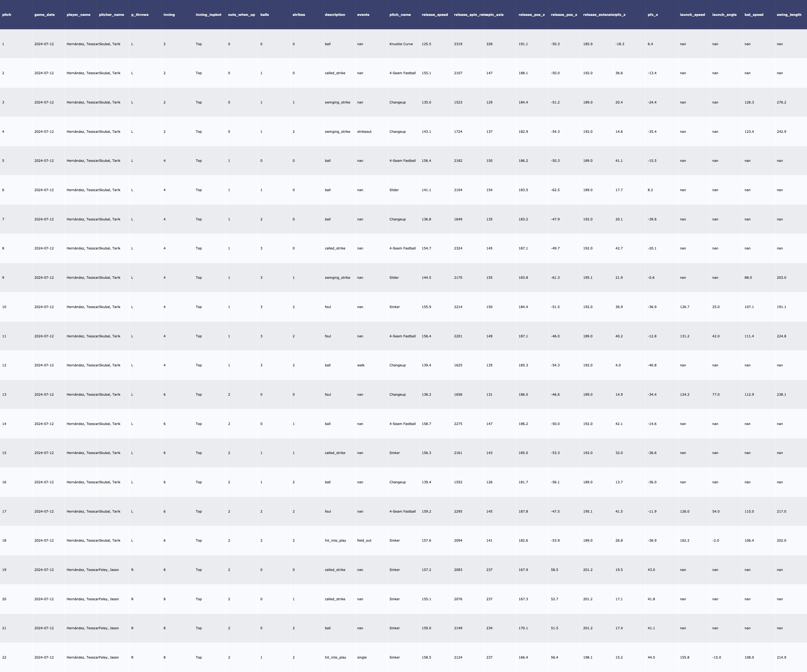Click pitcher name Foley, Jason in row 19
The image size is (807, 672).
pyautogui.click(x=109, y=570)
